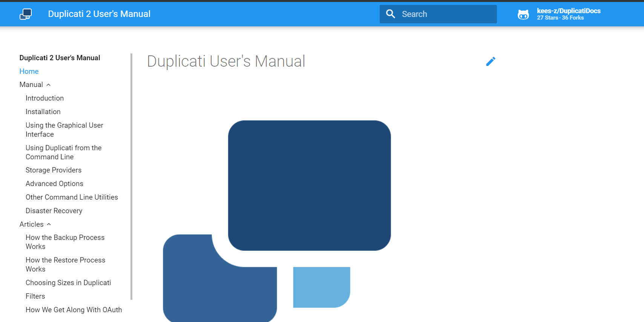The height and width of the screenshot is (322, 644).
Task: Open the Introduction chapter
Action: tap(44, 98)
